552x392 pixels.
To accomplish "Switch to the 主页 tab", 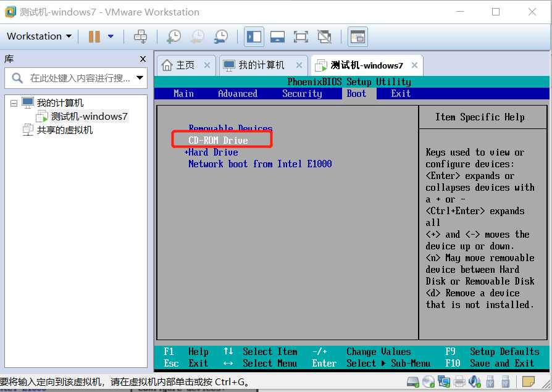I will (185, 65).
